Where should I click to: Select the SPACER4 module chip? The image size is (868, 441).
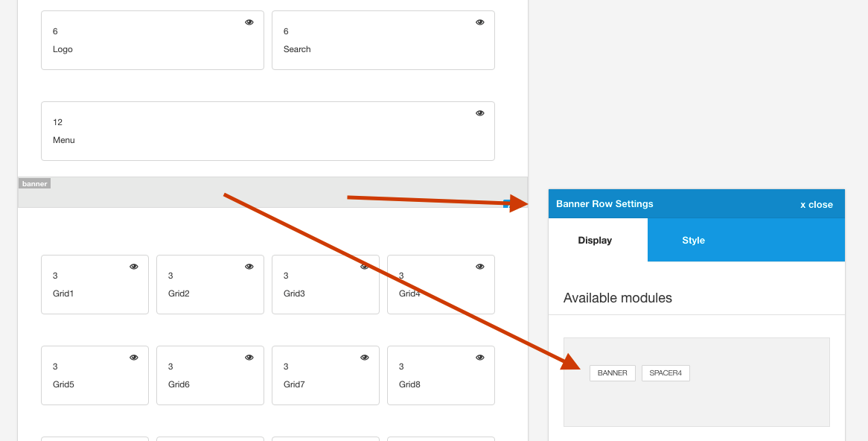[x=666, y=373]
